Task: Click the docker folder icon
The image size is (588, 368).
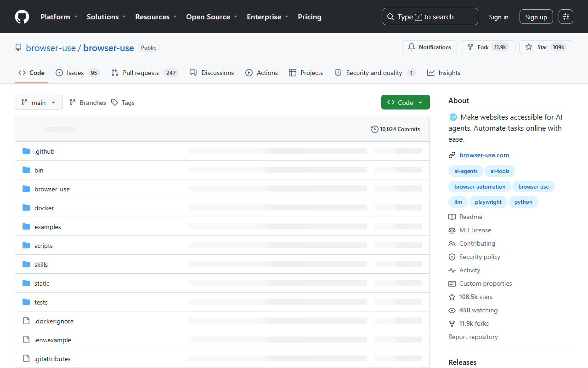Action: (x=26, y=208)
